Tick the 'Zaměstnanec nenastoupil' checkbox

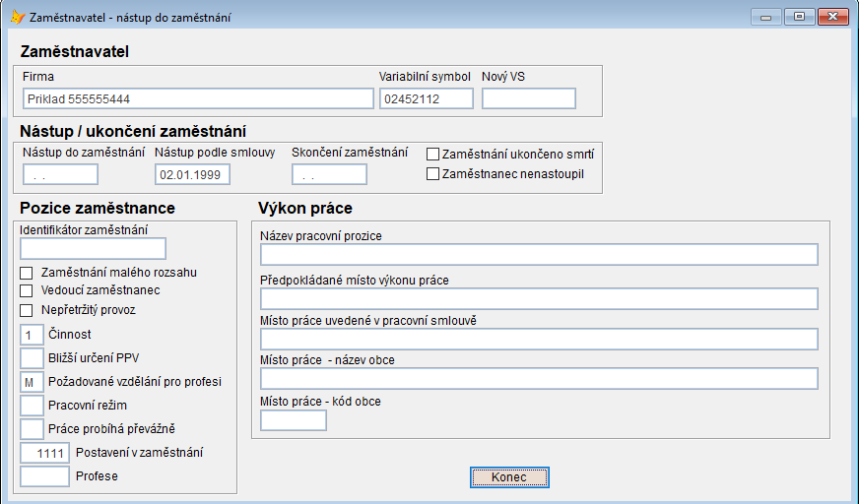tap(432, 174)
